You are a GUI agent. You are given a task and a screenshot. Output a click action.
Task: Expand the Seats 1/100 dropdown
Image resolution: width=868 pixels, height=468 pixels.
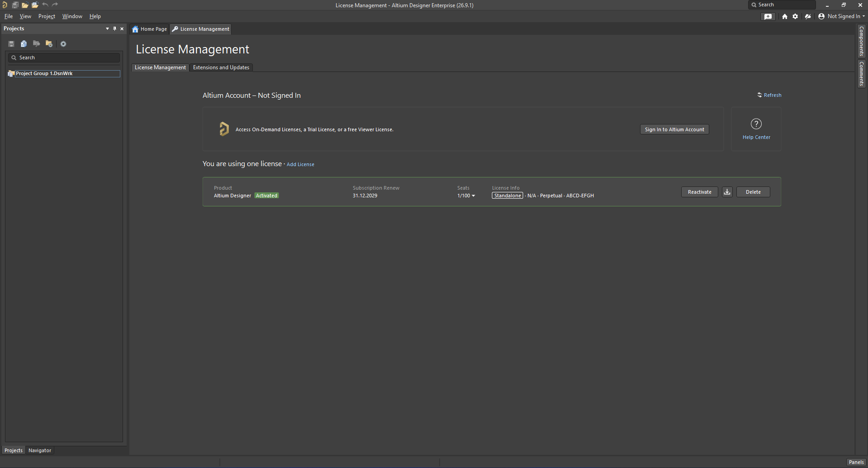(474, 196)
